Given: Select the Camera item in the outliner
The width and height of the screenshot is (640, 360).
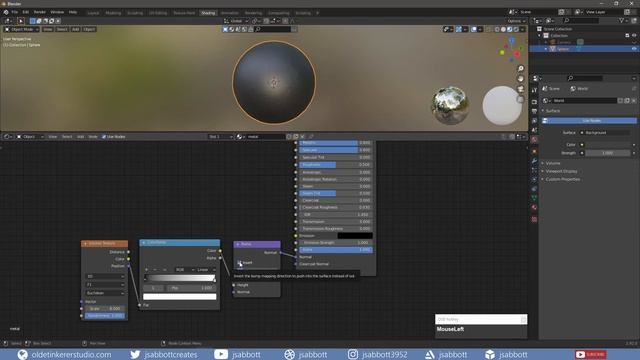Looking at the screenshot, I should click(564, 42).
